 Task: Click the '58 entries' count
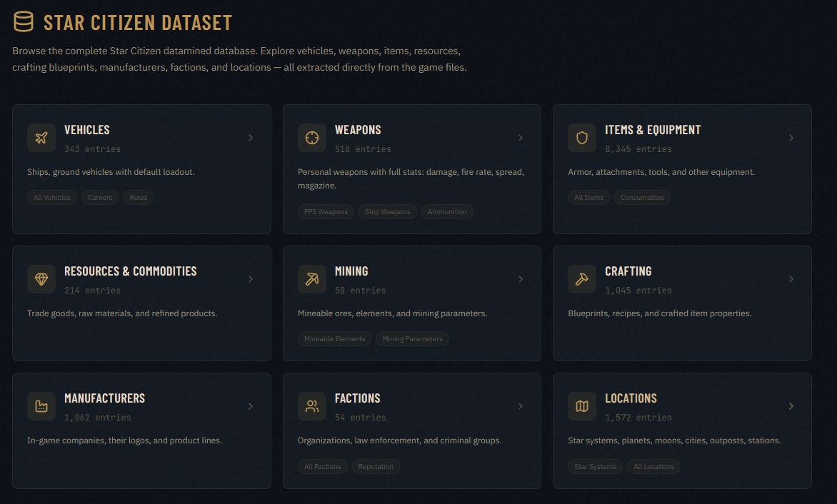pyautogui.click(x=361, y=291)
